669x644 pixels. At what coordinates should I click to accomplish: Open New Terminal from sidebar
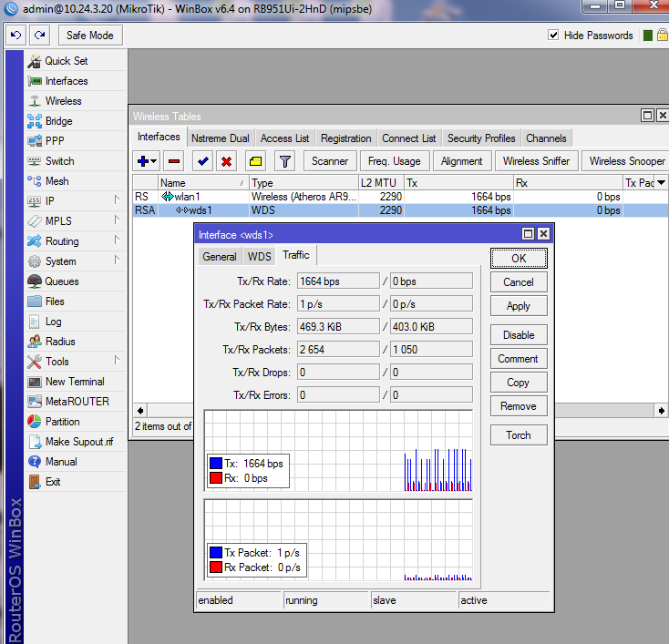75,382
